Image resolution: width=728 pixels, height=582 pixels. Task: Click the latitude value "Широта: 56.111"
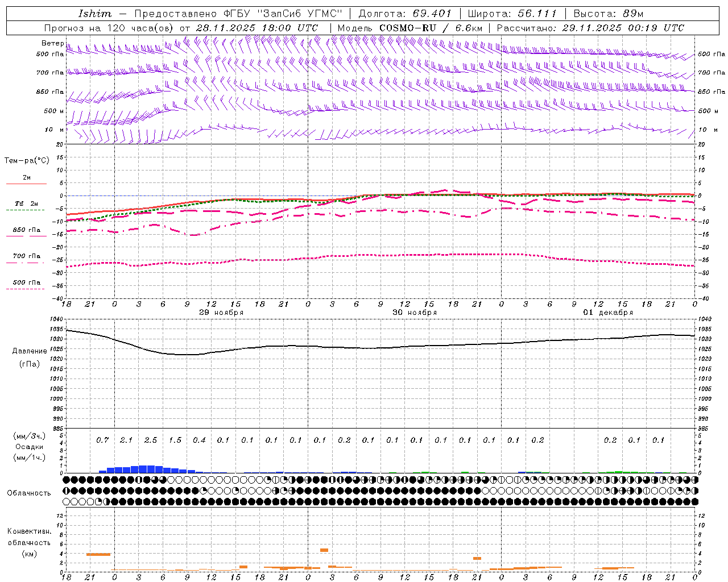pyautogui.click(x=512, y=14)
